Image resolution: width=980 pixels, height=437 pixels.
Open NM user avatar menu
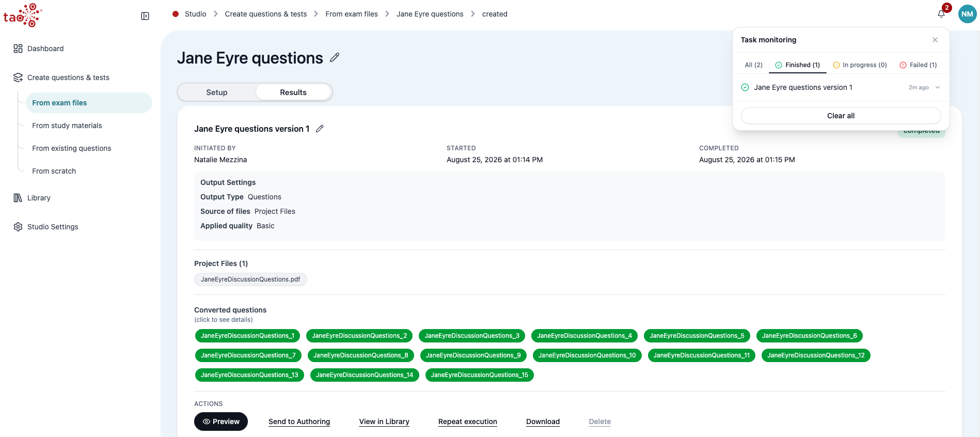pyautogui.click(x=967, y=14)
